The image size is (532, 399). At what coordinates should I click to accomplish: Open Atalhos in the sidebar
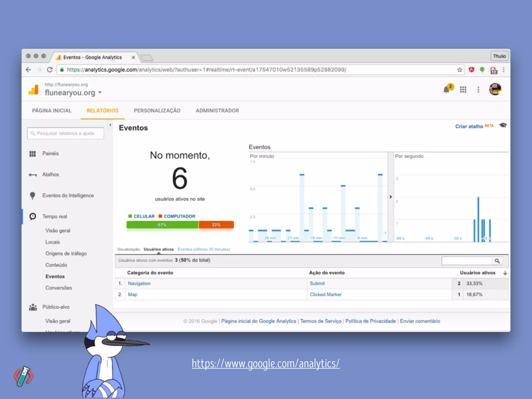tap(51, 175)
